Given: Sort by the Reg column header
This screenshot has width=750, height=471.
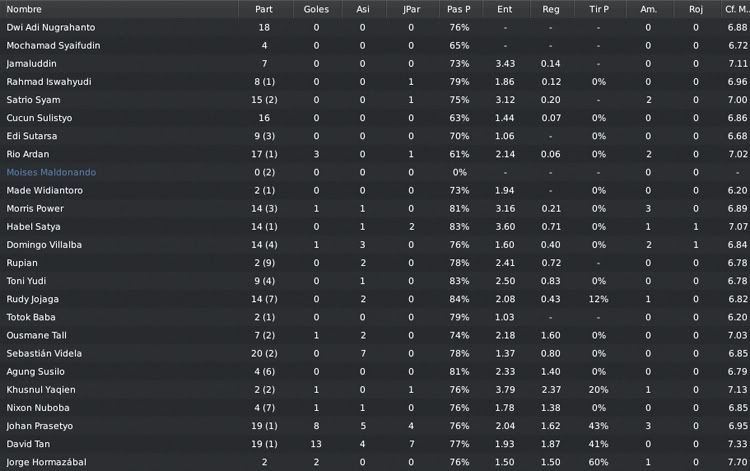Looking at the screenshot, I should [x=551, y=9].
